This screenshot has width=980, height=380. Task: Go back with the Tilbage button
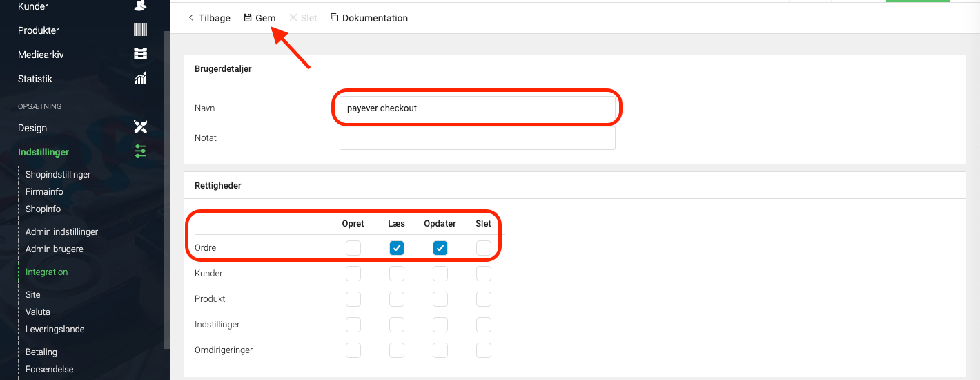(209, 18)
